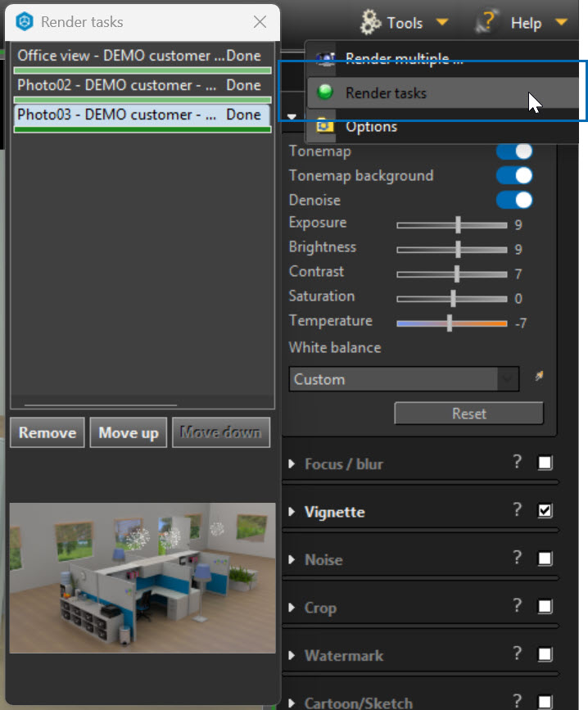Click the Help question mark icon

[486, 21]
